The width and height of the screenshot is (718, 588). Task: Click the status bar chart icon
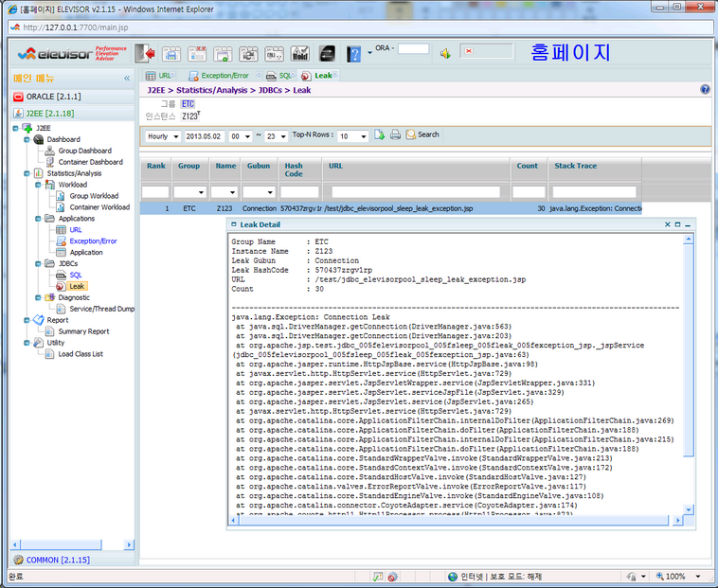[378, 577]
